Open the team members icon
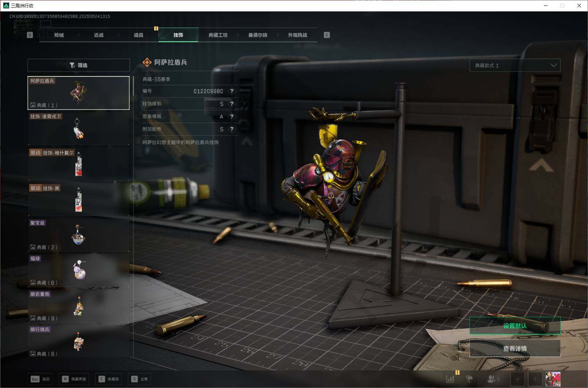This screenshot has height=388, width=588. point(493,379)
